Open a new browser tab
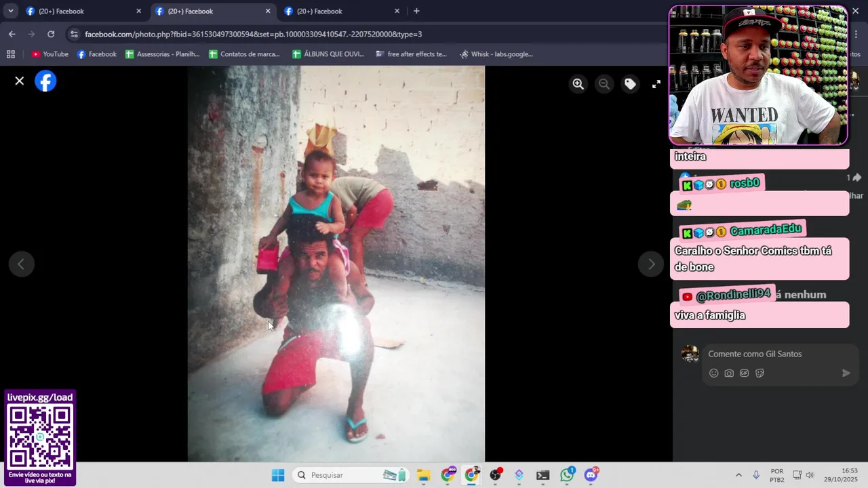The width and height of the screenshot is (868, 488). coord(416,11)
